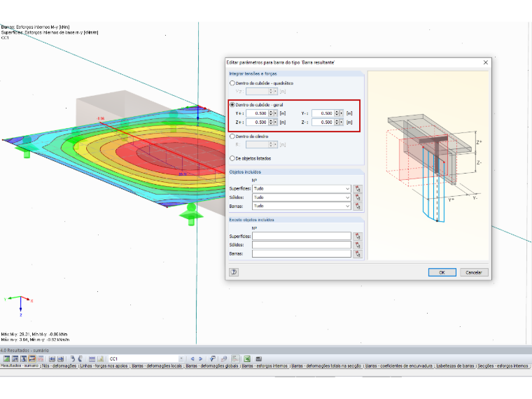Click pick icon for included Barras
Screen dimensions: 532x399
[358, 206]
